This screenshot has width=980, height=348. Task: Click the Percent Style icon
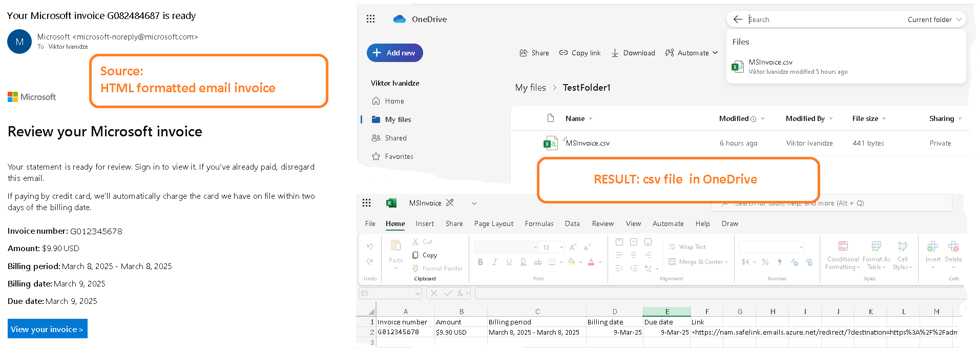[765, 262]
